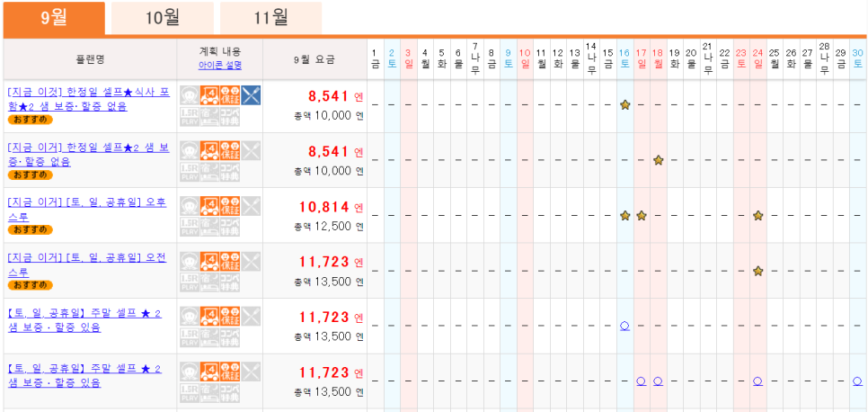Screen dimensions: 868x412
Task: Select the 16일 star in 오후 스루 row
Action: 625,215
